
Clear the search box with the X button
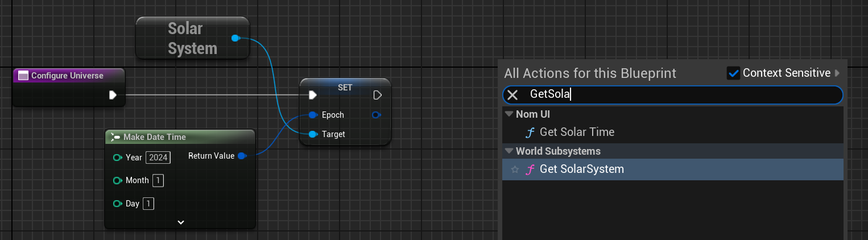(512, 95)
